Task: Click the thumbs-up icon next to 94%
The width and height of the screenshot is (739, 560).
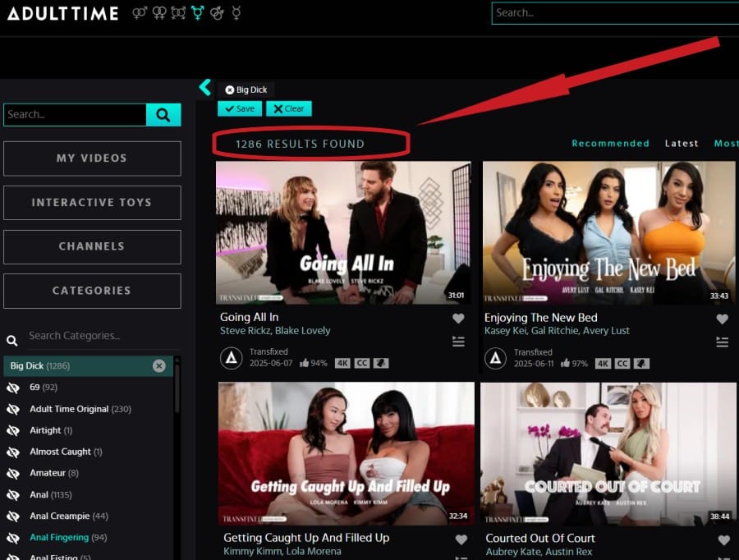Action: [304, 362]
